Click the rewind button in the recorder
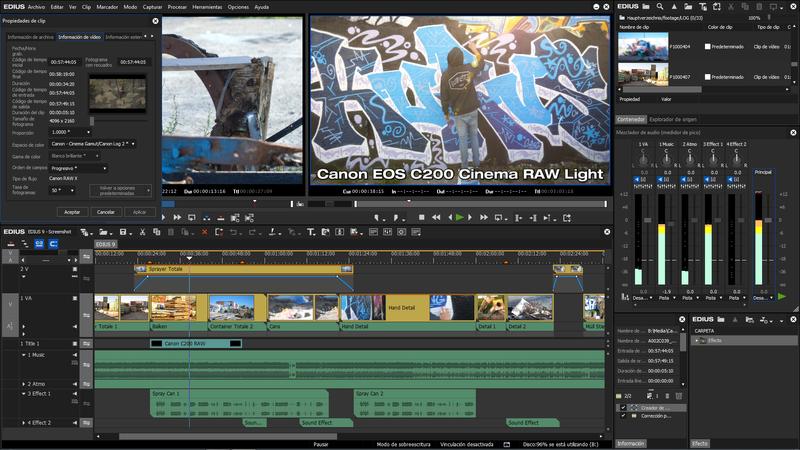Screen dimensions: 800x450 (436, 218)
